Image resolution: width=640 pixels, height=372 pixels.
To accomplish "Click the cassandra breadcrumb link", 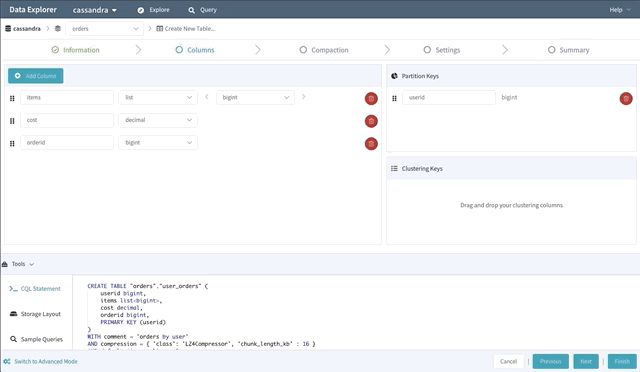I will (x=27, y=29).
